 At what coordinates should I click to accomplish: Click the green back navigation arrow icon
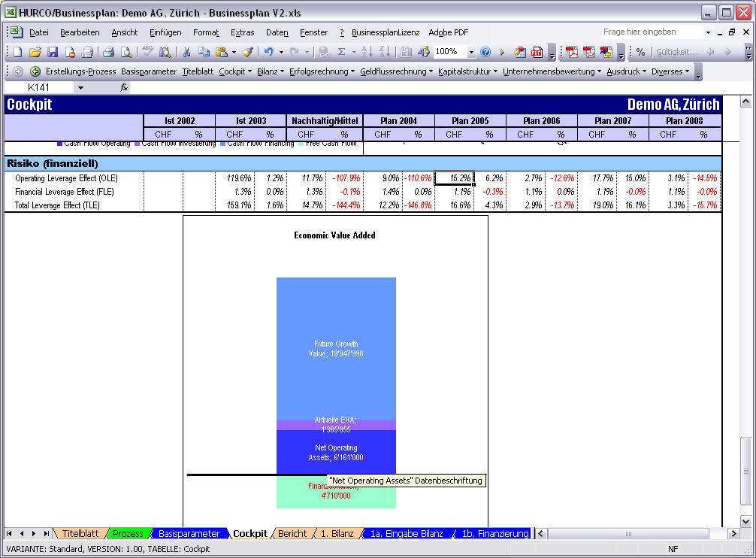pos(35,71)
